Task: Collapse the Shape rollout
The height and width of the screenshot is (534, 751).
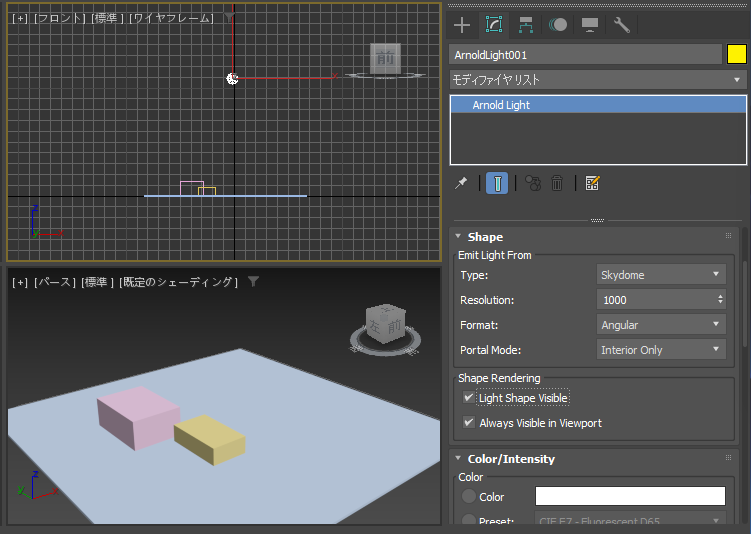Action: pos(485,237)
